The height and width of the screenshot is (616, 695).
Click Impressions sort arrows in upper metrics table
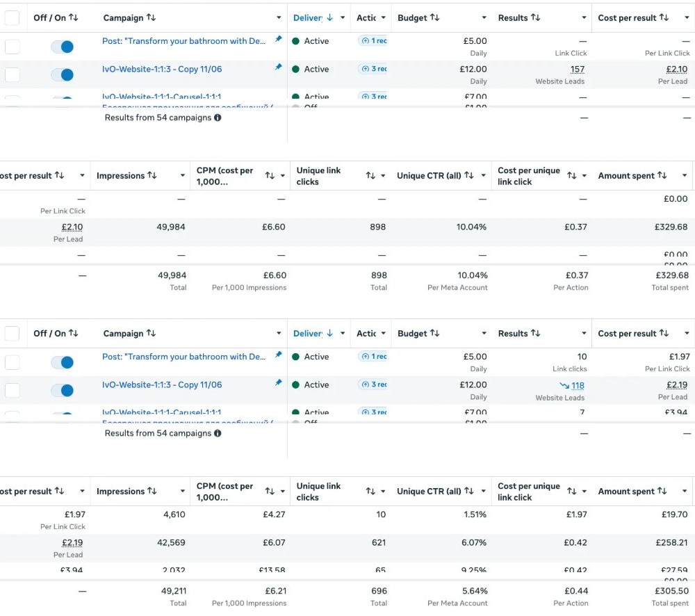[x=152, y=176]
